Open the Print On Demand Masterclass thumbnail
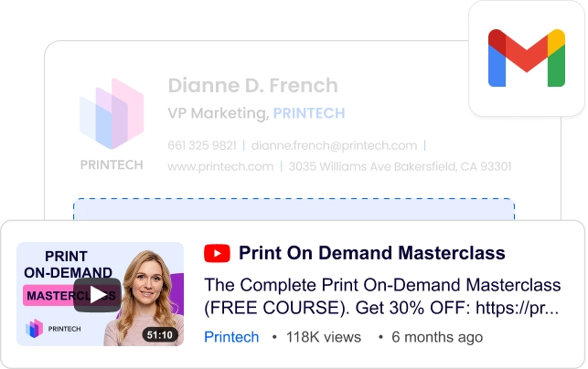The image size is (588, 369). click(100, 294)
